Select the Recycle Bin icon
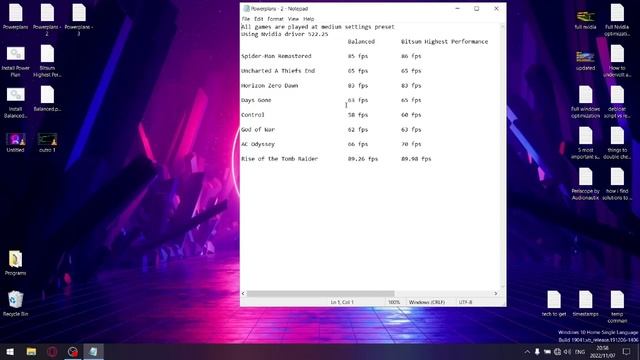The width and height of the screenshot is (640, 360). [x=16, y=304]
